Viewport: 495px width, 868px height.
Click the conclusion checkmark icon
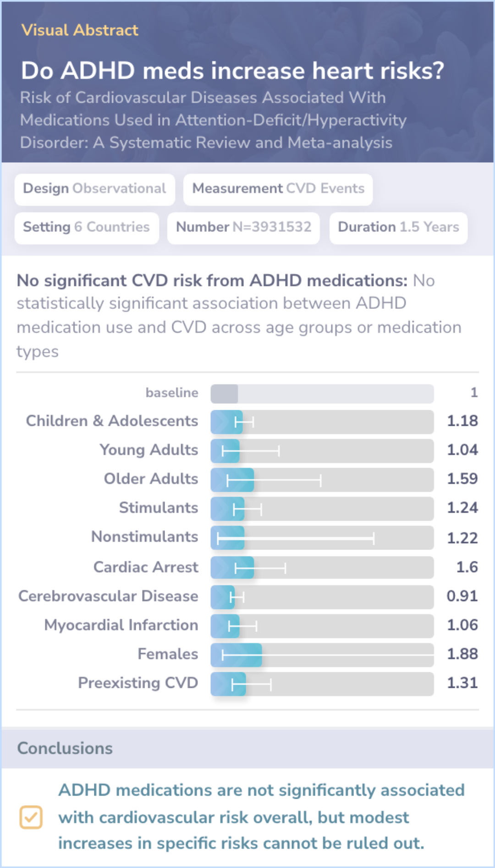click(31, 817)
